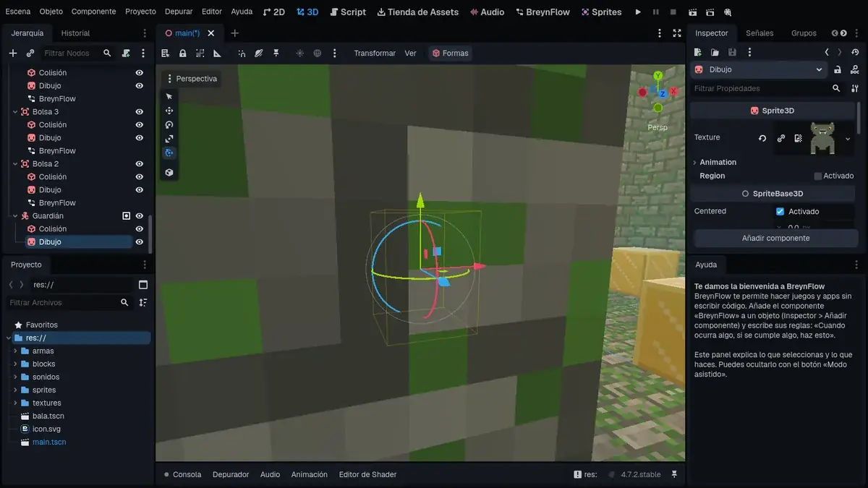Hide the Bolsa 3 node using its eye icon
The height and width of the screenshot is (488, 868).
pyautogui.click(x=140, y=112)
